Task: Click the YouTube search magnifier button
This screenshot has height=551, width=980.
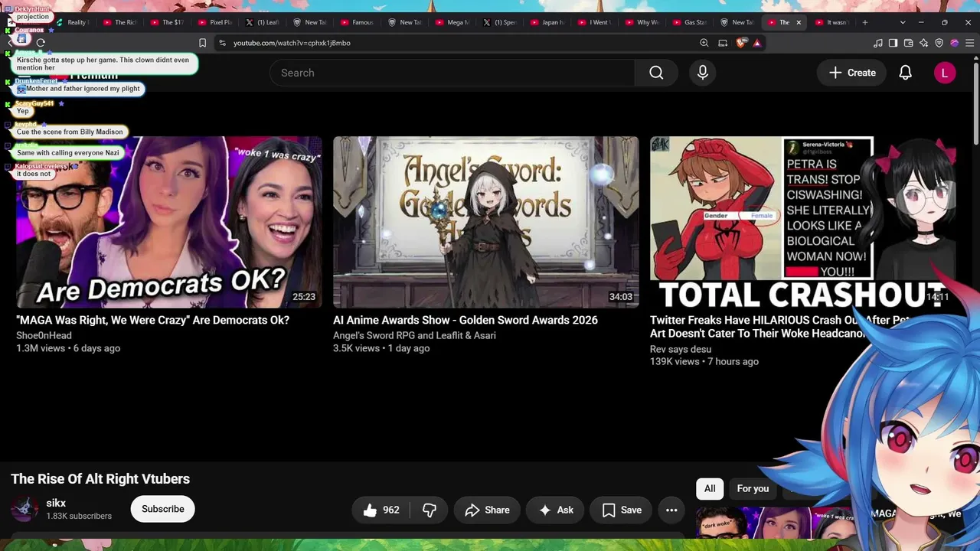Action: pyautogui.click(x=656, y=73)
